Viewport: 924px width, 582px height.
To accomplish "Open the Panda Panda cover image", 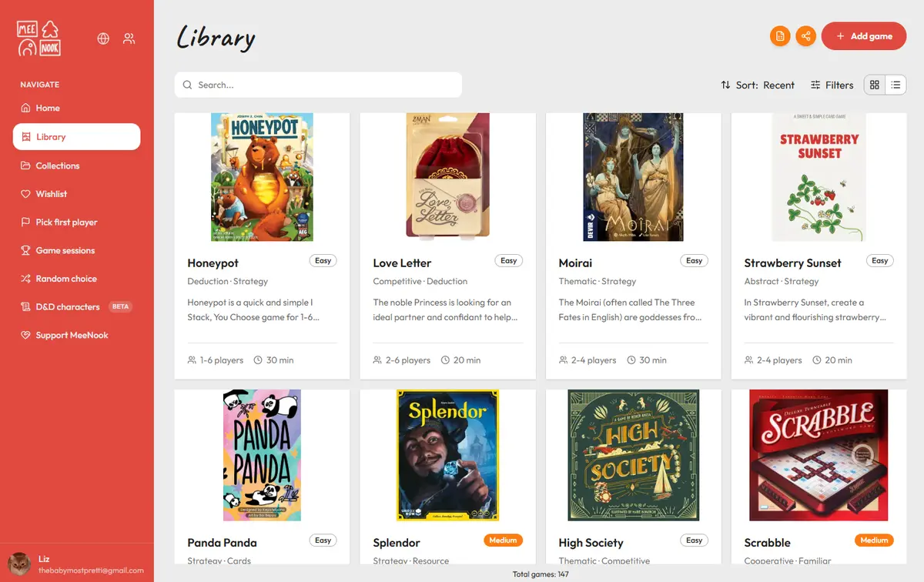I will coord(262,455).
